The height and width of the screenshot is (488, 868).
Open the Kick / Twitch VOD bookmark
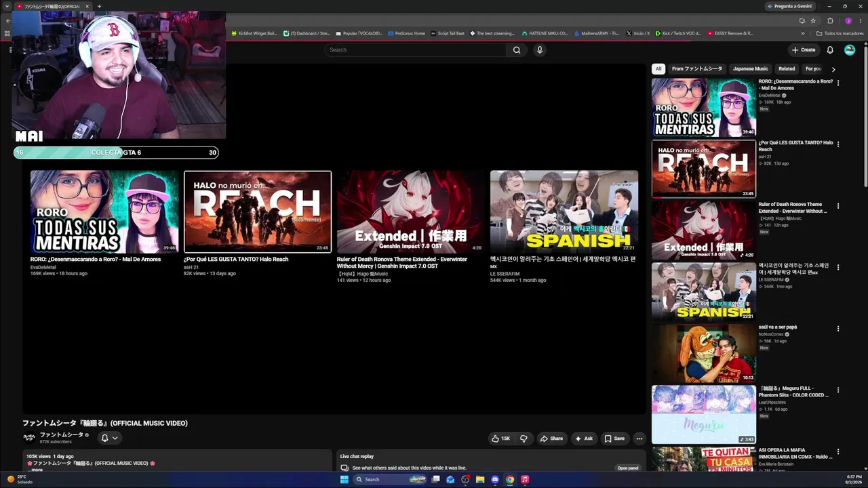[x=678, y=33]
